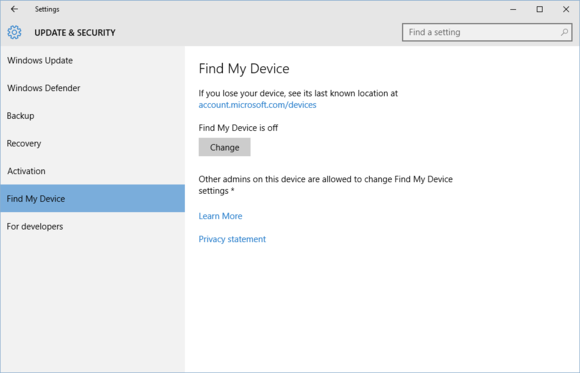Open Activation settings
Image resolution: width=580 pixels, height=373 pixels.
pyautogui.click(x=92, y=171)
